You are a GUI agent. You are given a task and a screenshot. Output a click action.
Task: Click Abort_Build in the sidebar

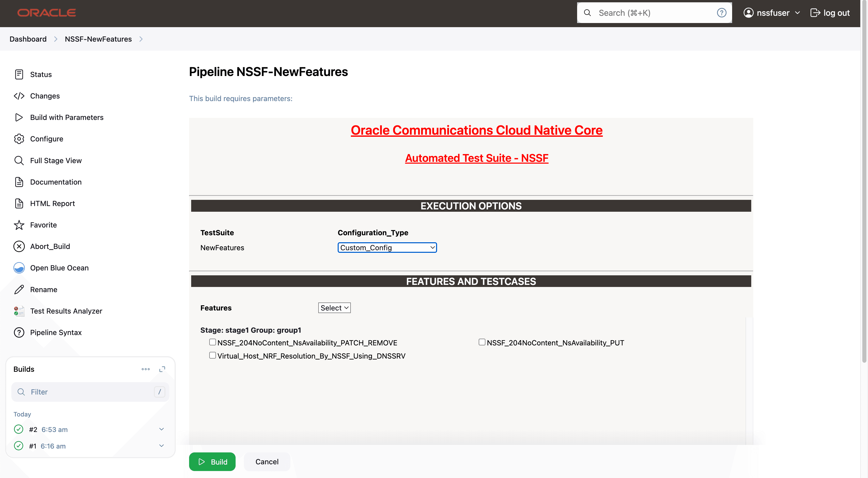click(50, 246)
